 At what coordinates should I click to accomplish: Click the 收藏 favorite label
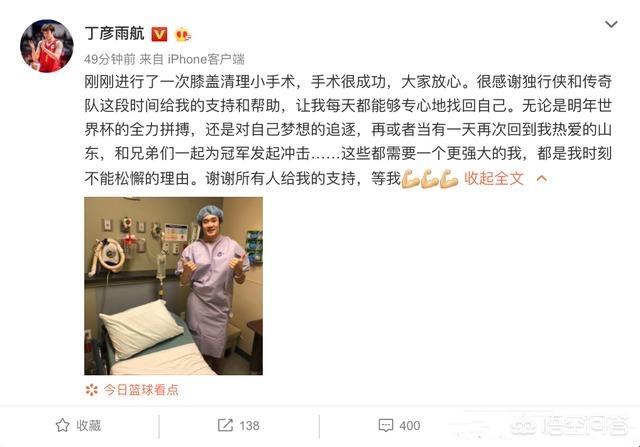(x=89, y=426)
